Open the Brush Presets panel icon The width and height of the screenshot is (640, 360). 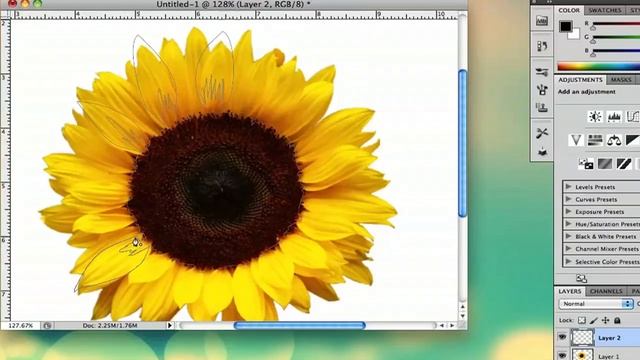[x=542, y=72]
